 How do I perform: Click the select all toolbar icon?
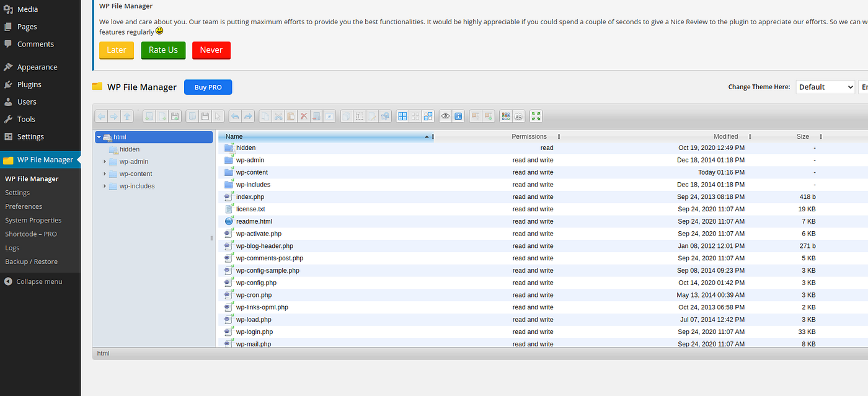[x=402, y=116]
